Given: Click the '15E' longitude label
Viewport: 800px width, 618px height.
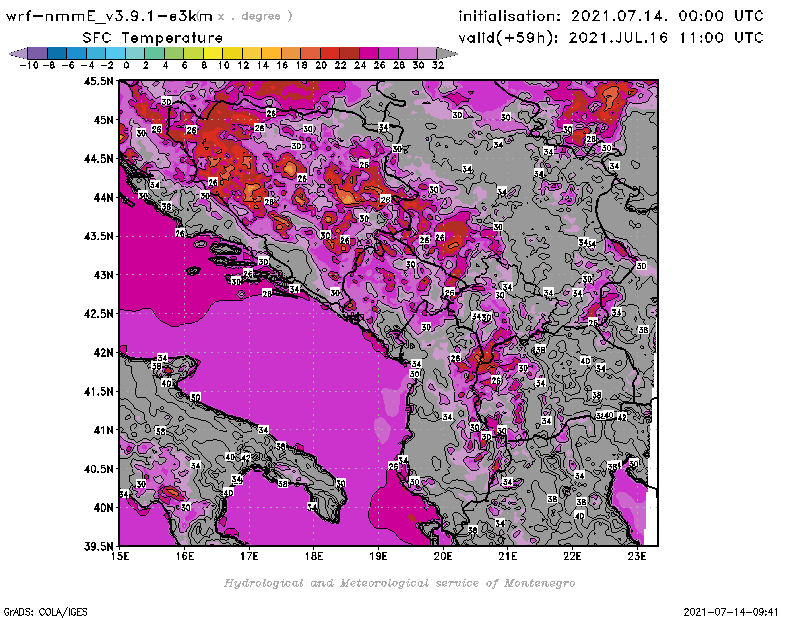Looking at the screenshot, I should (x=120, y=556).
